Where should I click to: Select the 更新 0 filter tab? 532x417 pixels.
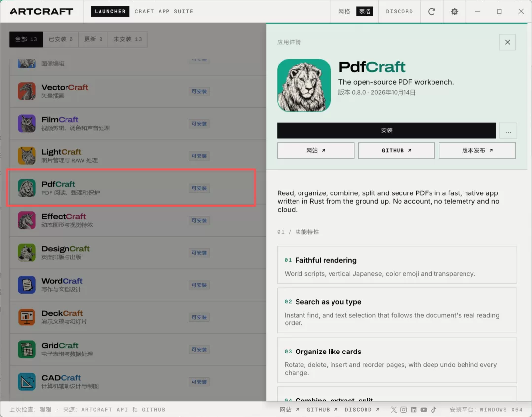point(93,39)
